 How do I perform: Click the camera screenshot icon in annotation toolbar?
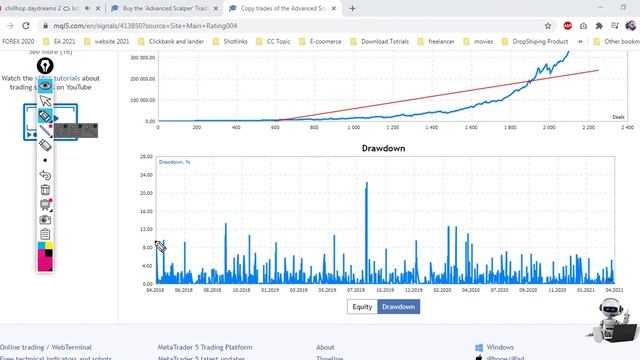(x=45, y=220)
